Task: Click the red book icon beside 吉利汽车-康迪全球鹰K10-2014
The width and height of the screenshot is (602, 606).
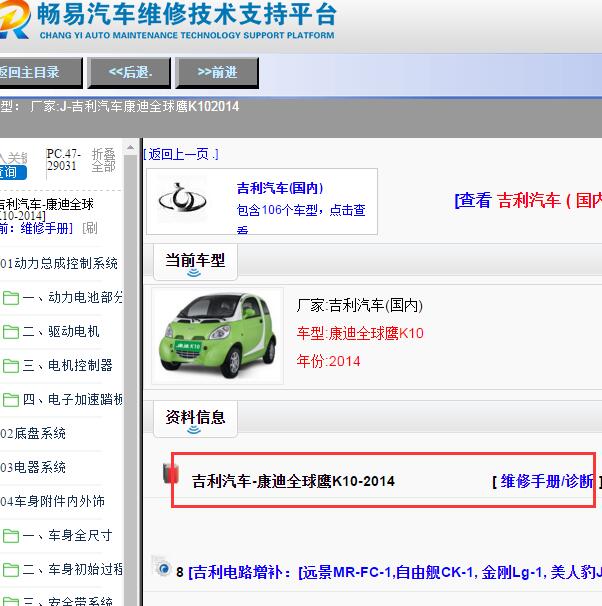Action: (x=170, y=473)
